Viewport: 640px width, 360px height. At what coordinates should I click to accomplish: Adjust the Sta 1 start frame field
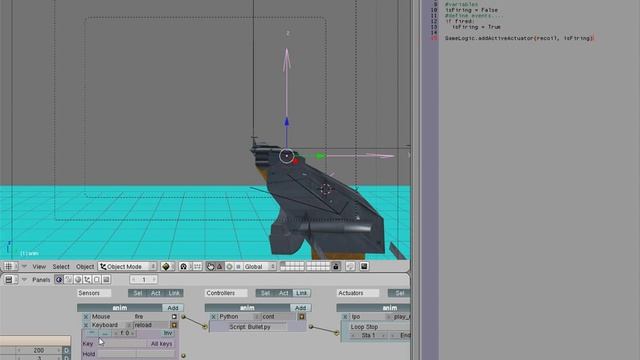[369, 336]
